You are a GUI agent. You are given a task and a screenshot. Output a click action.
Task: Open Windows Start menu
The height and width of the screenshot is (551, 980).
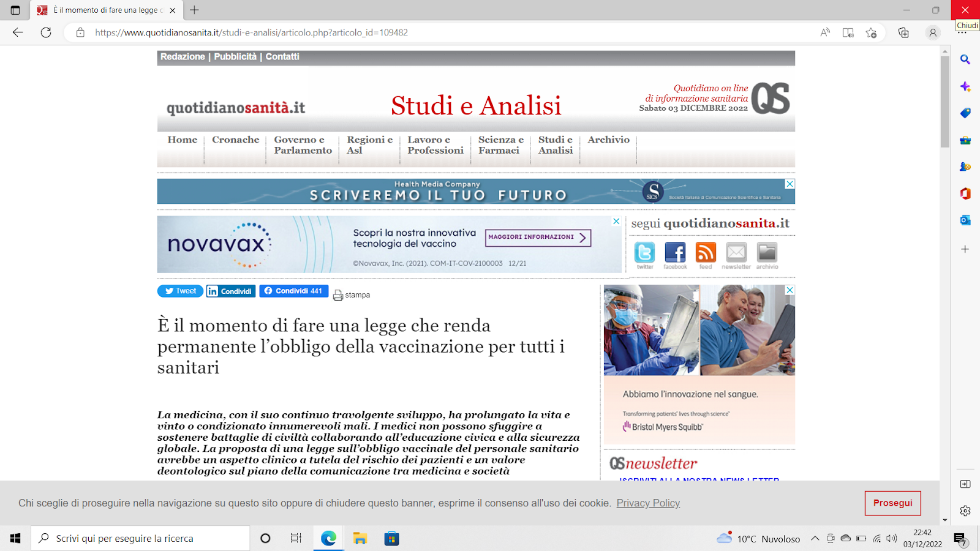[15, 538]
